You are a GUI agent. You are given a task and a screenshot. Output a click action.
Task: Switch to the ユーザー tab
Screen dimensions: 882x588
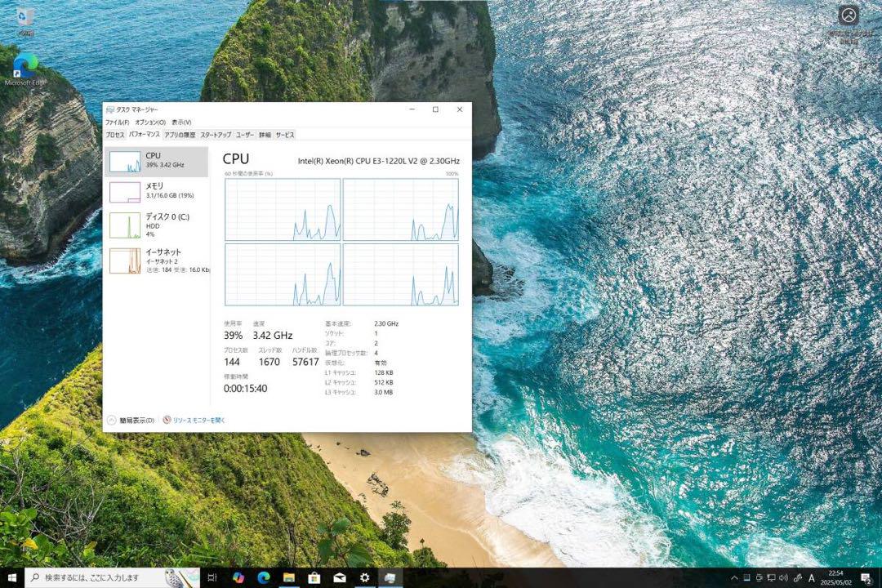245,135
